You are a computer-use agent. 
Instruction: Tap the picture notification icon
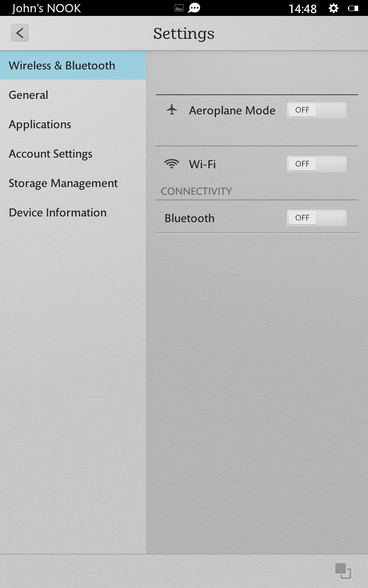[x=179, y=8]
